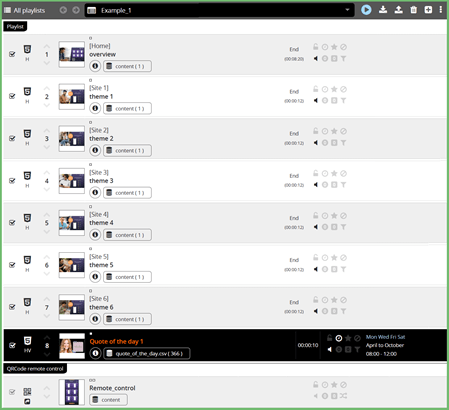Image resolution: width=449 pixels, height=410 pixels.
Task: Mute audio of overview item
Action: (x=315, y=59)
